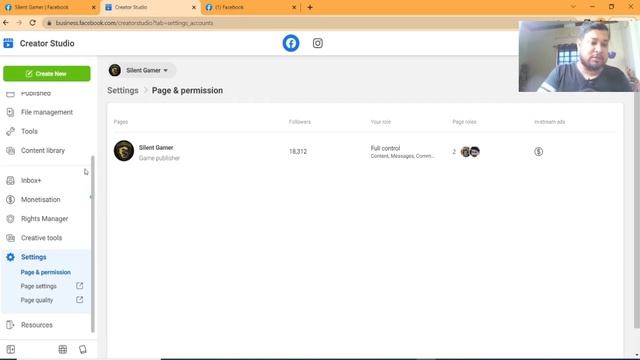Viewport: 640px width, 360px height.
Task: Click the sidebar vertical scrollbar
Action: pos(93,244)
